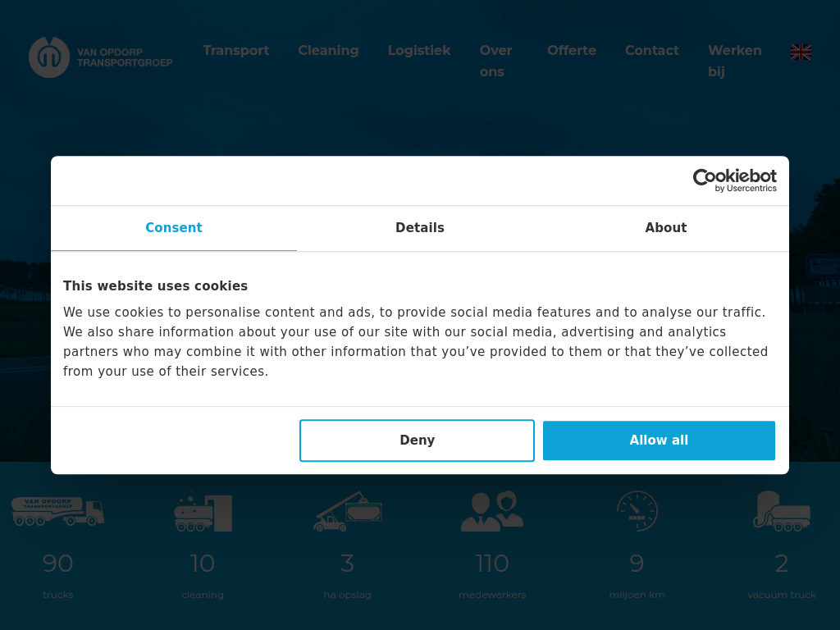The height and width of the screenshot is (630, 840).
Task: Open the Werken bij page
Action: click(x=734, y=61)
